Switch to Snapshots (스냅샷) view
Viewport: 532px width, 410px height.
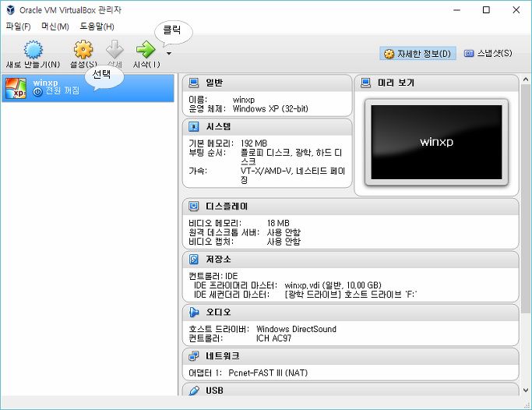pos(488,53)
